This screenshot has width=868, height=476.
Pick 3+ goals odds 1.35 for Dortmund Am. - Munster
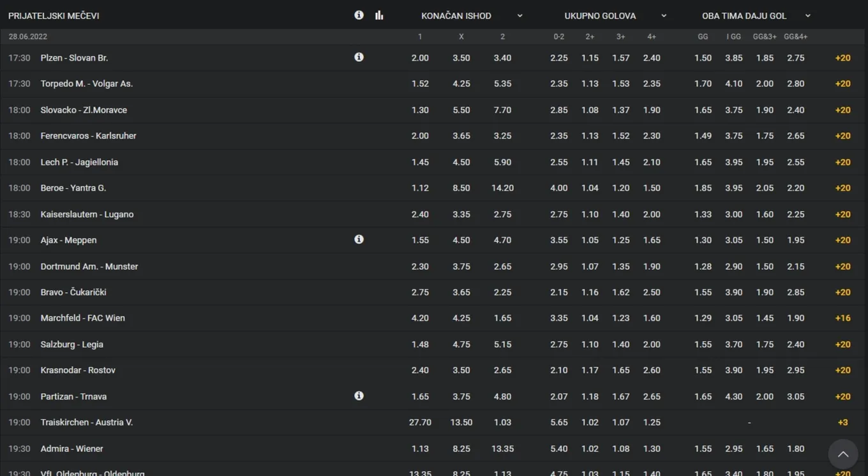(620, 266)
